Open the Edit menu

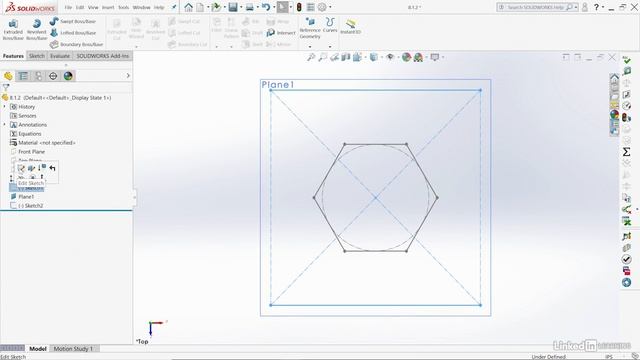coord(80,7)
